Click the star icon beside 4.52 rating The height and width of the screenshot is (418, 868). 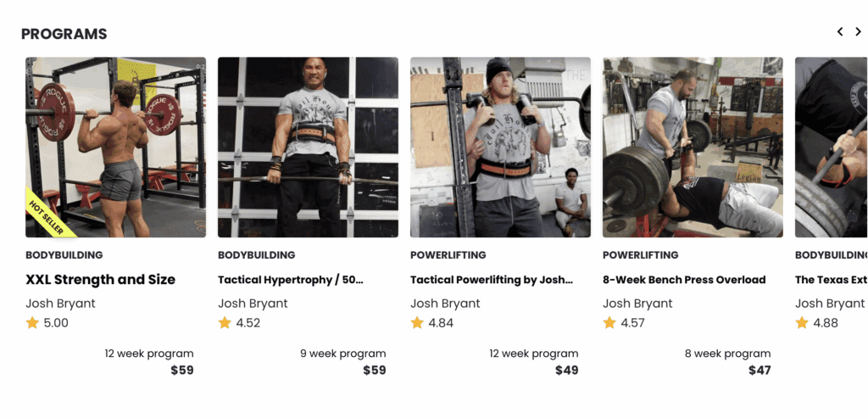click(x=225, y=323)
